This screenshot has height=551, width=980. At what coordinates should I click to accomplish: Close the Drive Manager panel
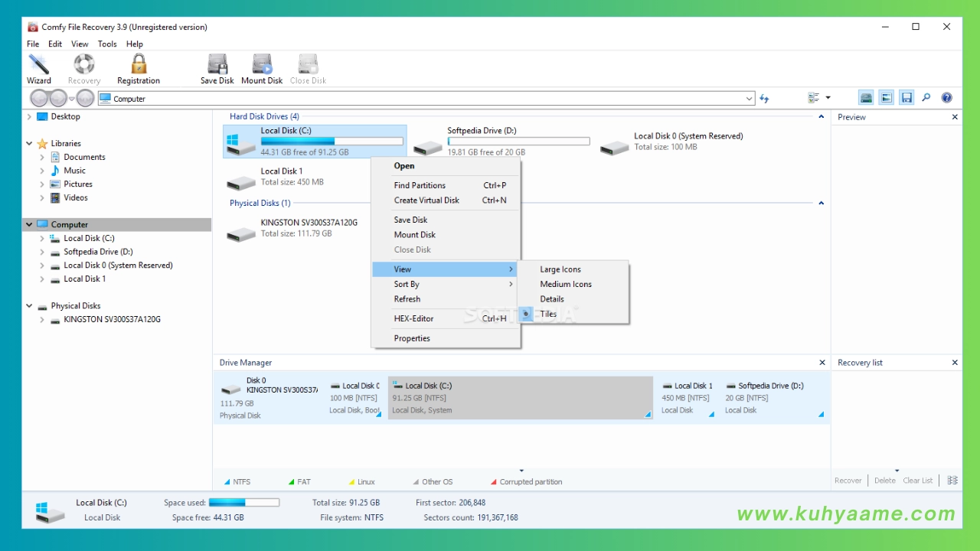(822, 363)
